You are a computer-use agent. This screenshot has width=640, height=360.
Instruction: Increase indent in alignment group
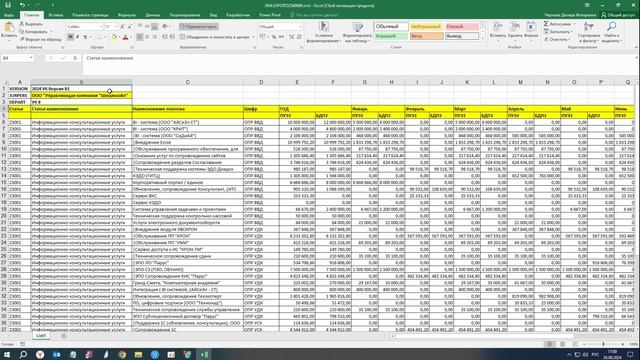tap(172, 37)
